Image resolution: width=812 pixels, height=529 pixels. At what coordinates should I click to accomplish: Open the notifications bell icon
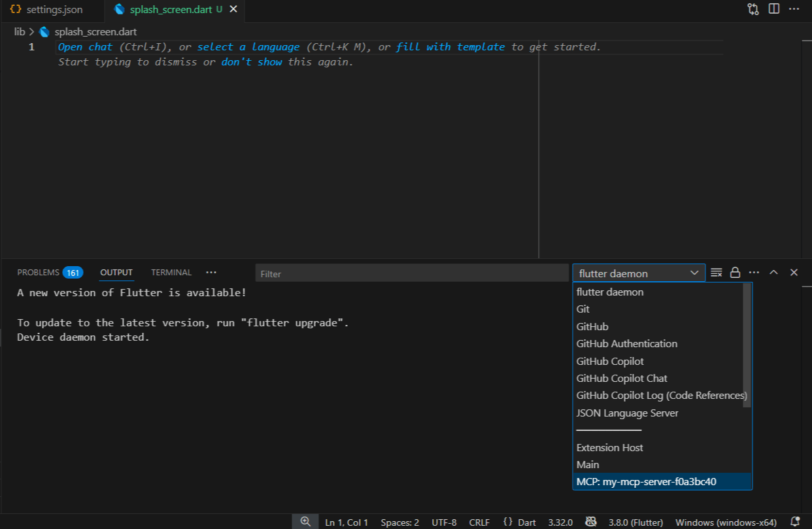pos(795,522)
